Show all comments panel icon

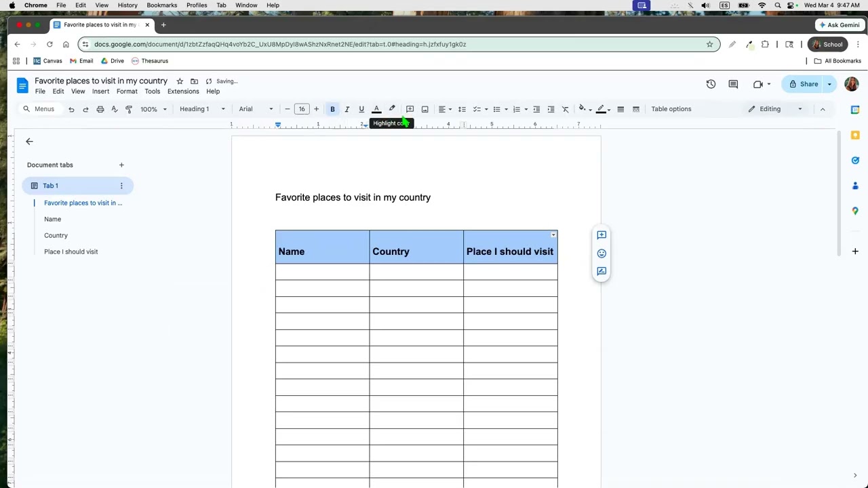pos(733,84)
